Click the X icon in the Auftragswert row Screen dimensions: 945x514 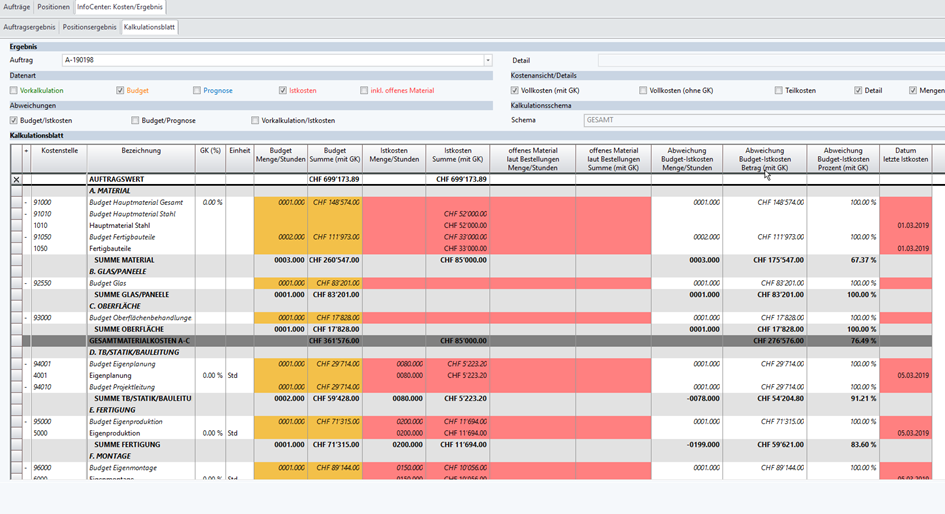[15, 179]
